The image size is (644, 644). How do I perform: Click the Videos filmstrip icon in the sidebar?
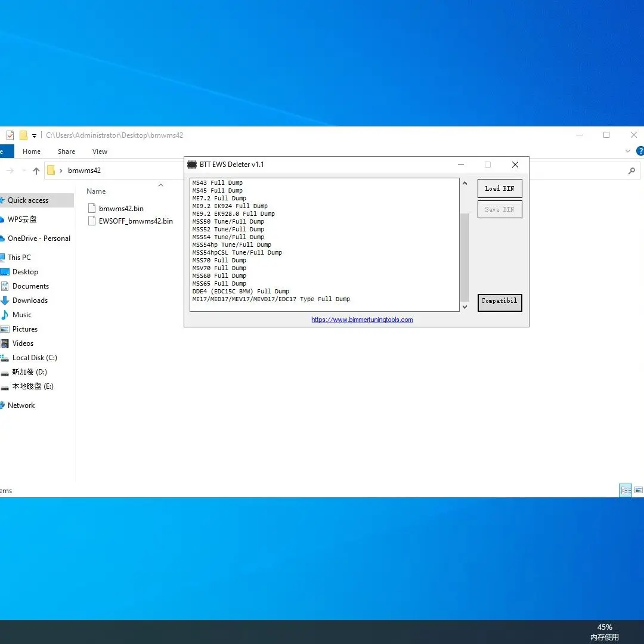click(5, 343)
